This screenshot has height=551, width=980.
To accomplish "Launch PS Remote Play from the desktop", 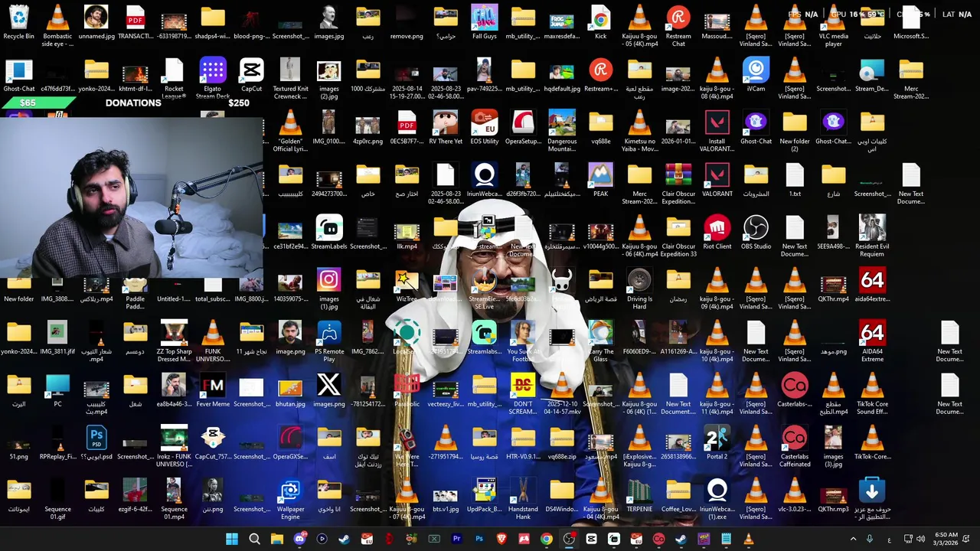I will [328, 342].
